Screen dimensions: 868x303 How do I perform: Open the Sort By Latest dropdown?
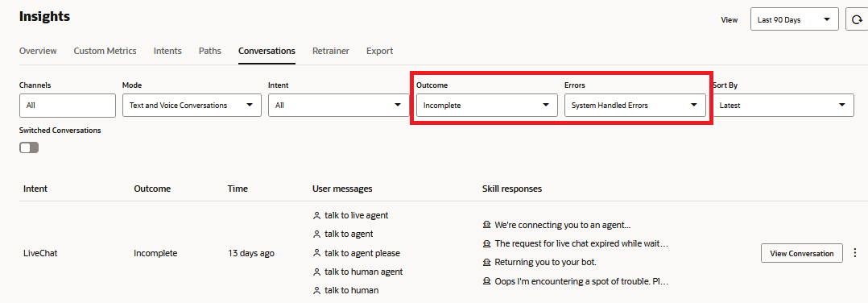click(783, 105)
